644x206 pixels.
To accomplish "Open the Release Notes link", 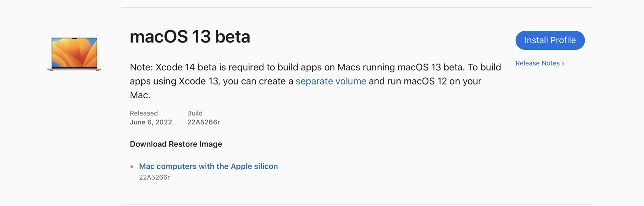I will [x=540, y=63].
